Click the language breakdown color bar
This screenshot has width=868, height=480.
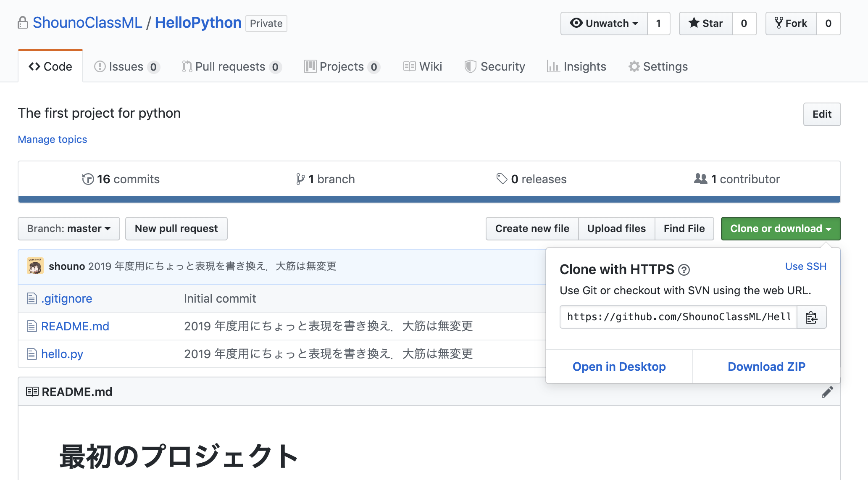pyautogui.click(x=429, y=199)
